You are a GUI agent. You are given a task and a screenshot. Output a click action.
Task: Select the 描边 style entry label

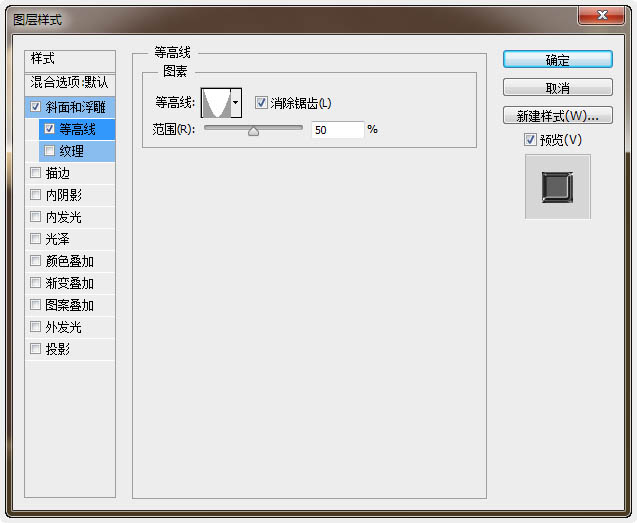click(x=57, y=173)
